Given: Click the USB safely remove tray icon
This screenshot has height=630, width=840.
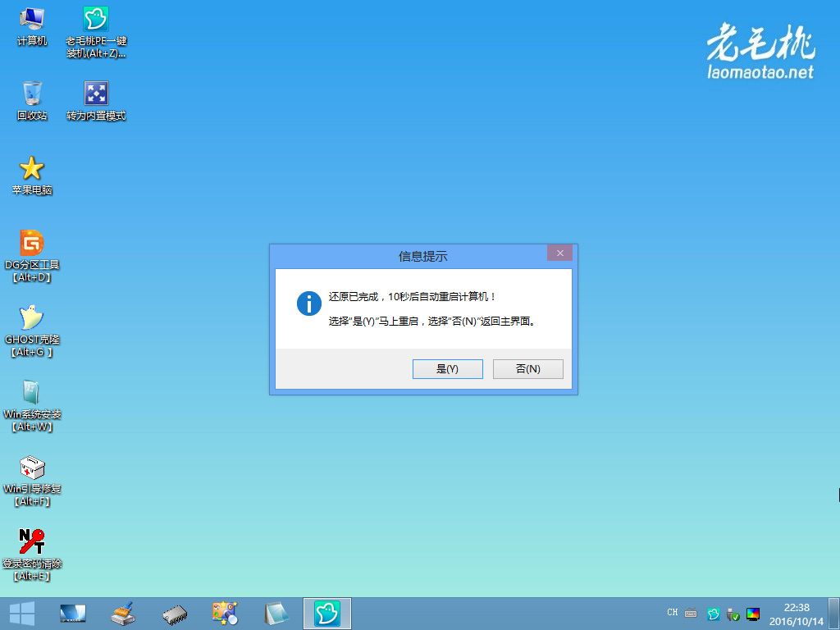Looking at the screenshot, I should tap(733, 614).
